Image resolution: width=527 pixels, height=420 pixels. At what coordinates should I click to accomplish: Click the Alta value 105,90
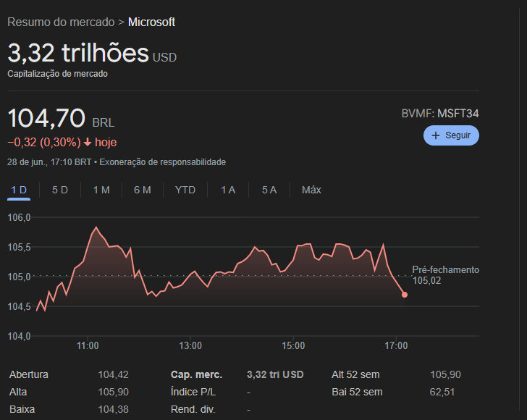click(113, 392)
